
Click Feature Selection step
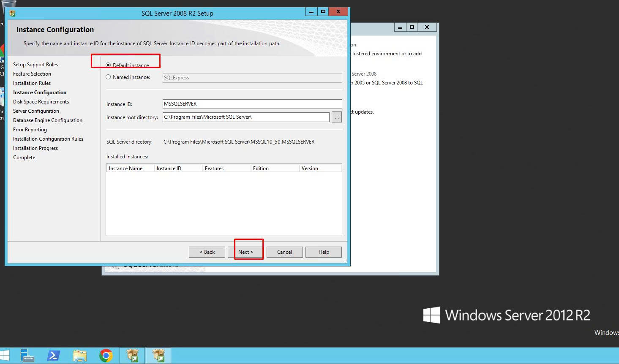(32, 74)
